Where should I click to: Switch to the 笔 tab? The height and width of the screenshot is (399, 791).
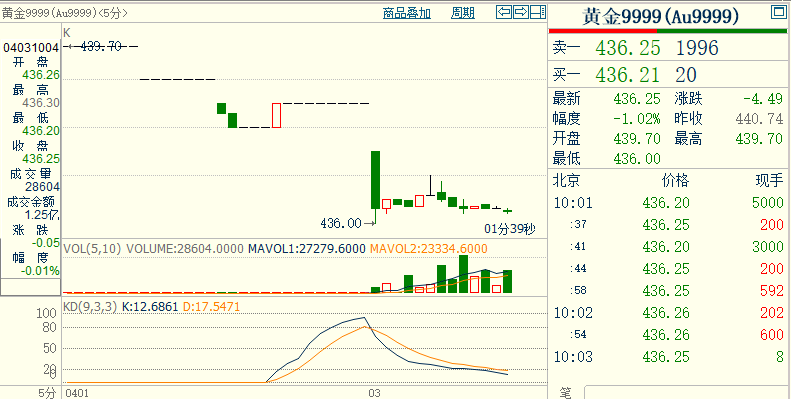pyautogui.click(x=566, y=393)
